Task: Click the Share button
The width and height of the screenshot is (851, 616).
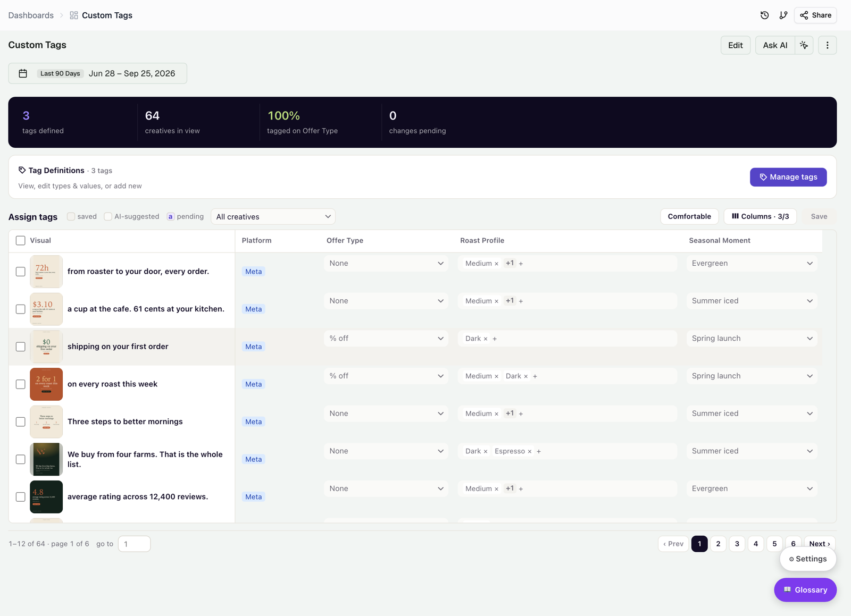Action: tap(815, 15)
